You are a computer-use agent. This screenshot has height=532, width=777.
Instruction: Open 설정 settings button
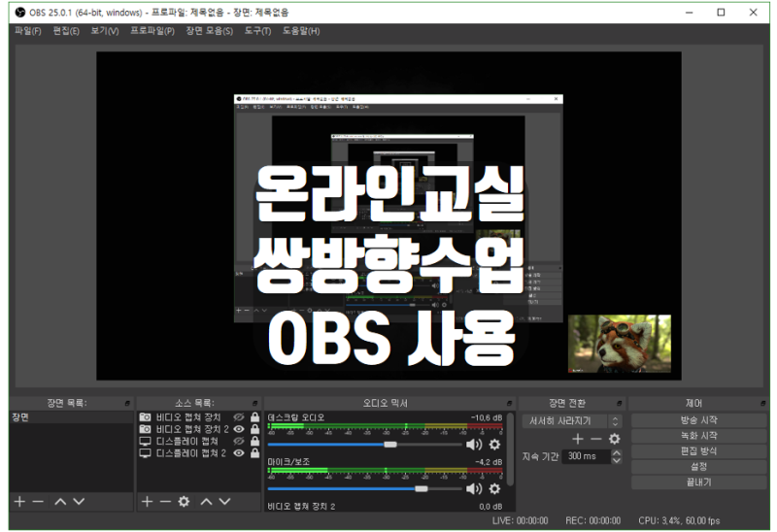[698, 466]
